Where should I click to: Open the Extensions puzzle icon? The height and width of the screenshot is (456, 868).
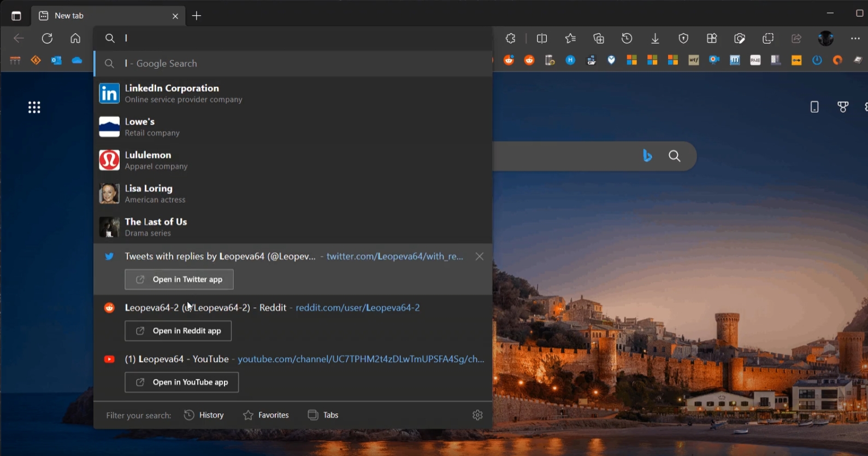point(511,38)
